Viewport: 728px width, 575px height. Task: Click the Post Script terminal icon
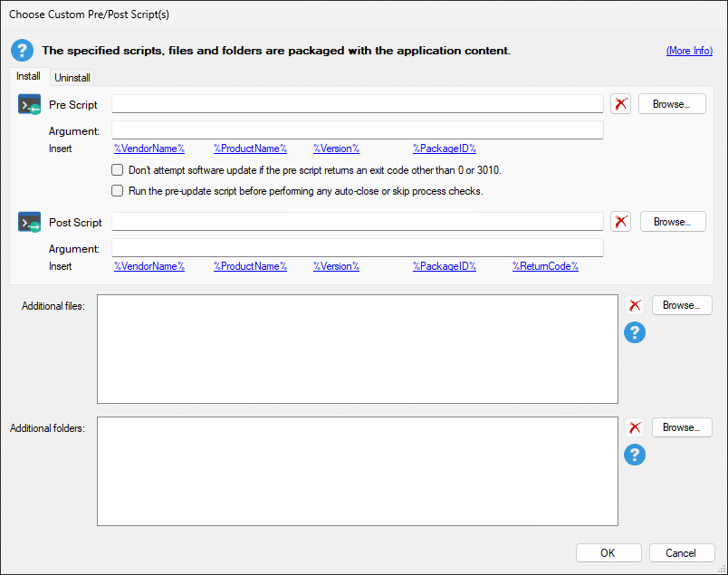30,223
